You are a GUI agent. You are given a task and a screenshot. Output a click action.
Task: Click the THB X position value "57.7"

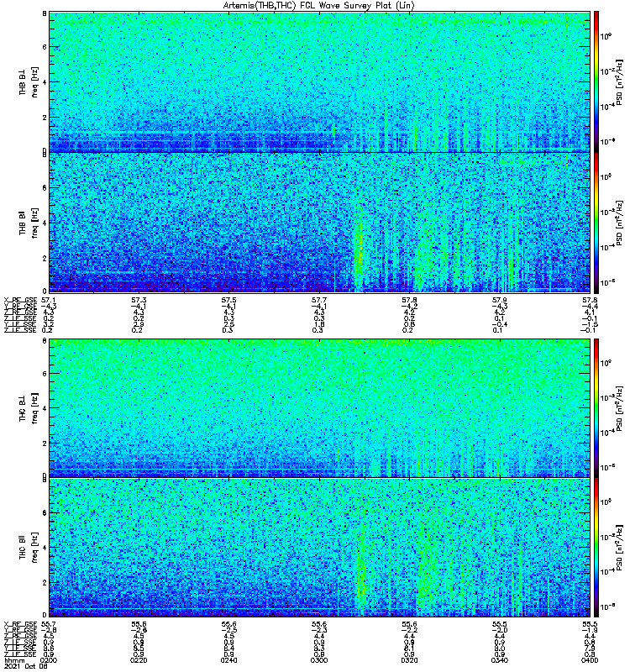[x=319, y=300]
